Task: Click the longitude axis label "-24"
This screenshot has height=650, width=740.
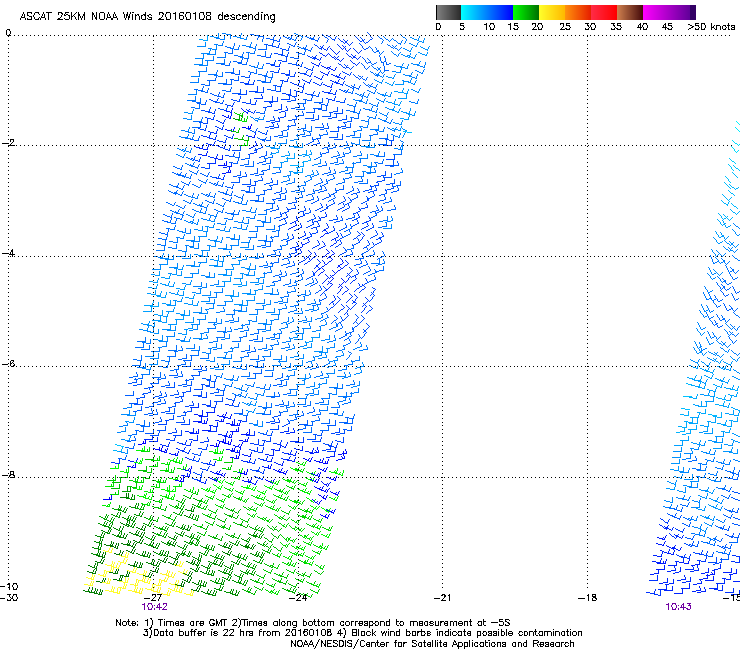Action: (x=298, y=598)
